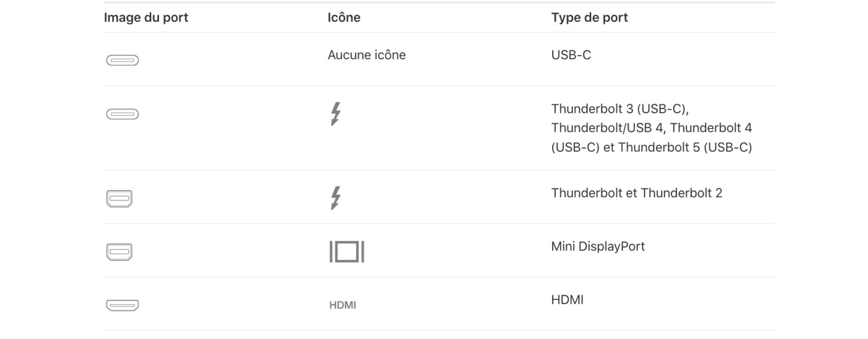Click the lightning bolt icon in the Thunderbolt 3 row
Image resolution: width=868 pixels, height=339 pixels.
pyautogui.click(x=336, y=114)
